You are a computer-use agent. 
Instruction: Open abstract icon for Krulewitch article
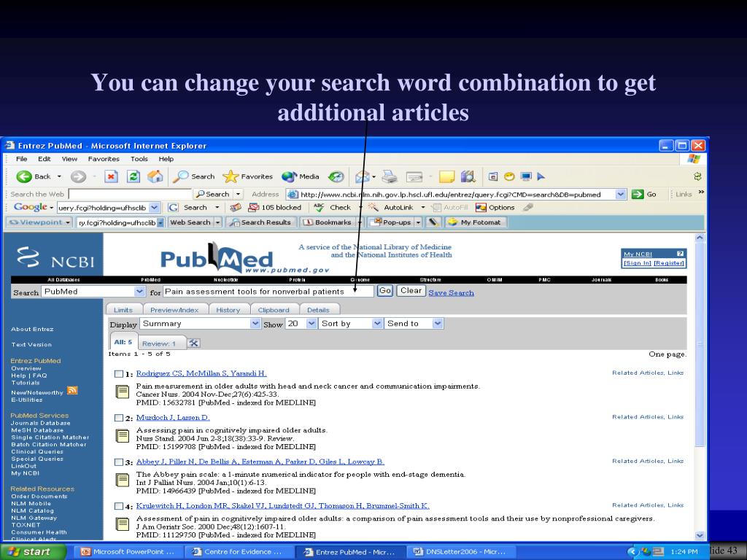tap(123, 524)
